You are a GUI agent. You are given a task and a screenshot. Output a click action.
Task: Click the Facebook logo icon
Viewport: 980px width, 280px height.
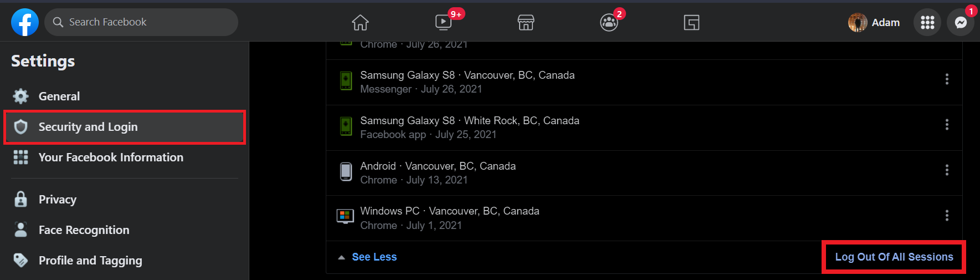25,22
